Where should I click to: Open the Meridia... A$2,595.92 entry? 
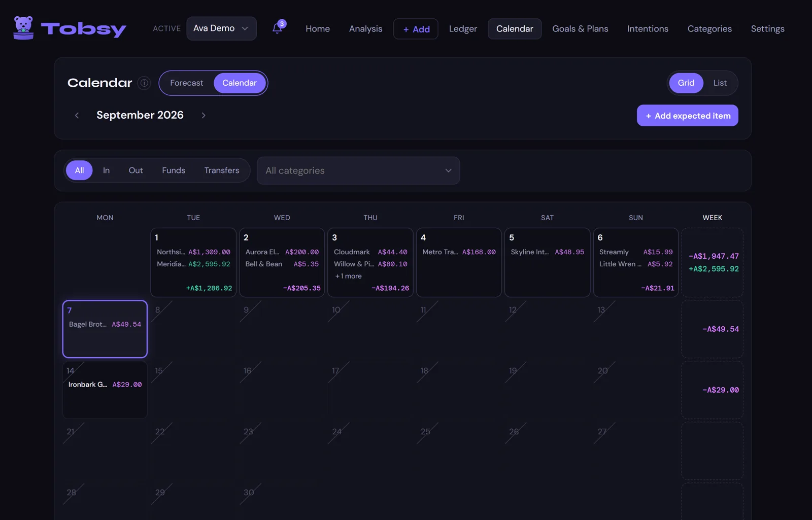(x=193, y=264)
